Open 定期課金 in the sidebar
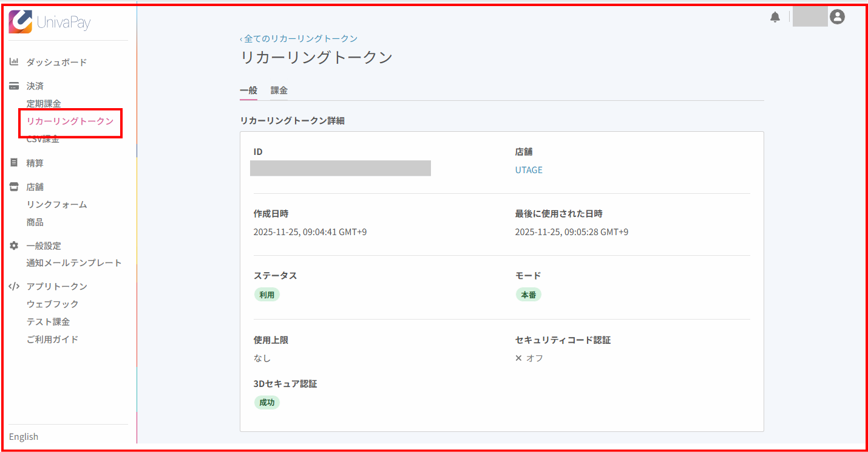This screenshot has width=868, height=452. tap(44, 104)
